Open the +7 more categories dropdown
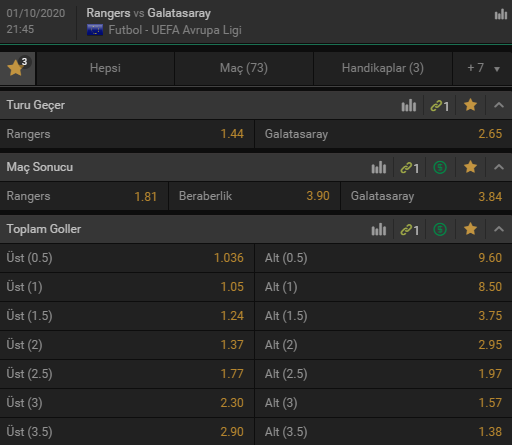Viewport: 512px width, 445px height. (483, 68)
